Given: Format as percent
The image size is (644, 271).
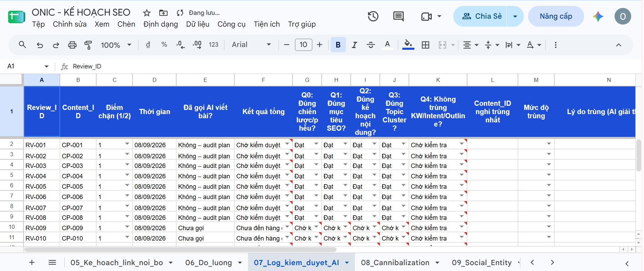Looking at the screenshot, I should [164, 45].
